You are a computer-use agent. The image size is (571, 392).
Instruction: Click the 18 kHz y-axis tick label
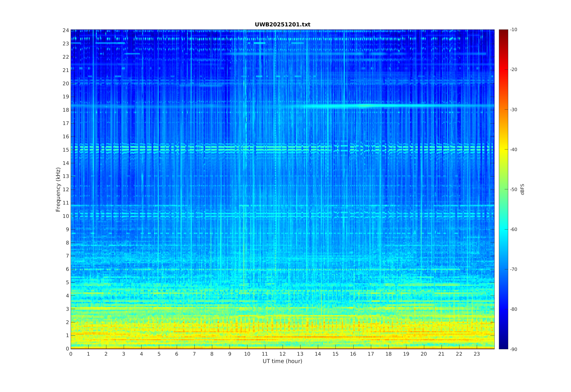click(x=66, y=110)
